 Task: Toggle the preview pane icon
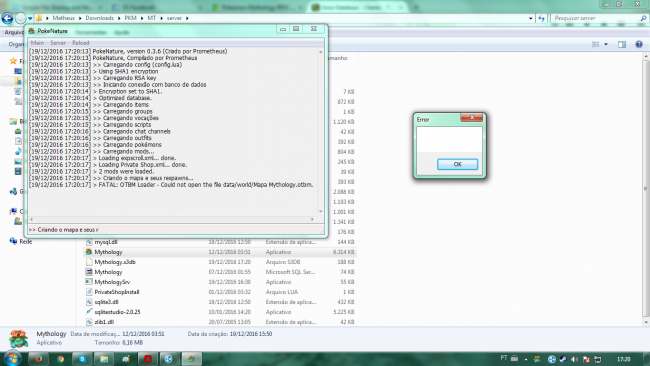coord(622,44)
